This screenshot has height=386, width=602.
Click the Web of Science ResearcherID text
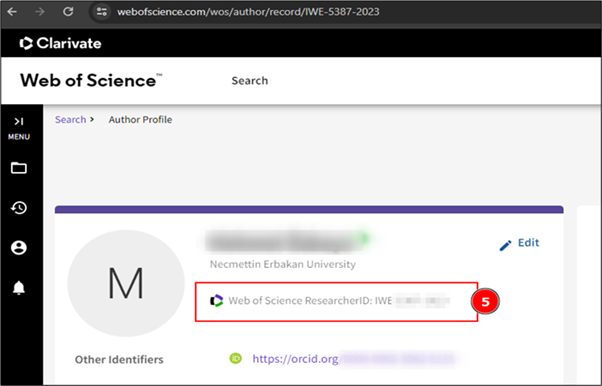[x=310, y=301]
